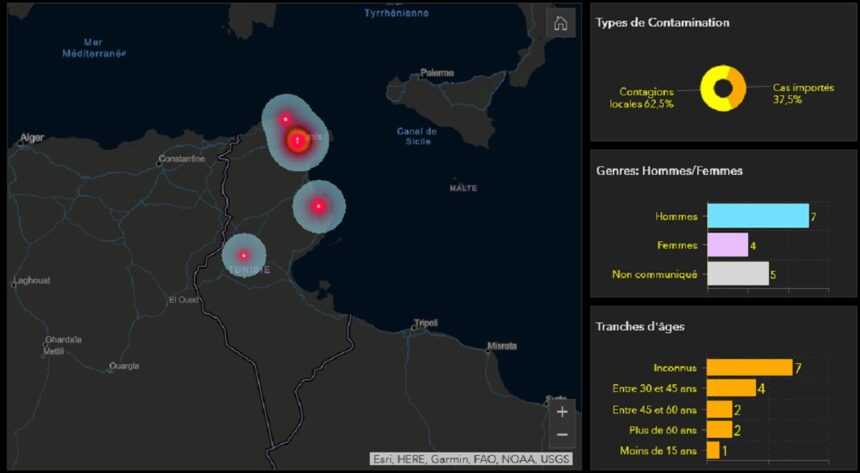Select the Inconnus age bar
This screenshot has height=473, width=860.
[x=749, y=368]
